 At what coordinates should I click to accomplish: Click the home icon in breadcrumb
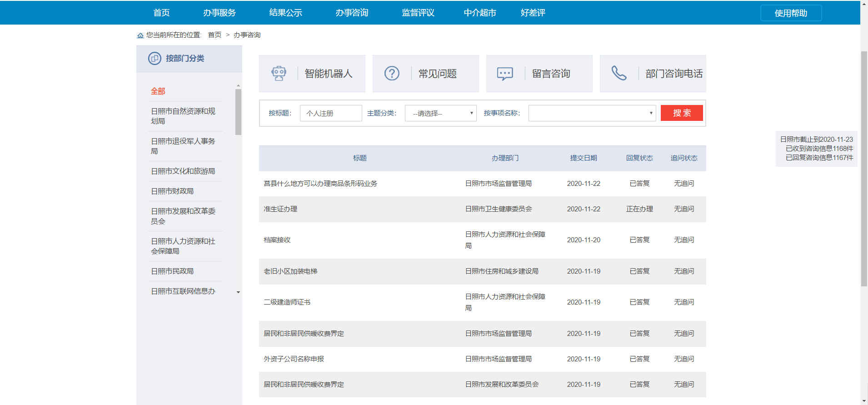140,35
